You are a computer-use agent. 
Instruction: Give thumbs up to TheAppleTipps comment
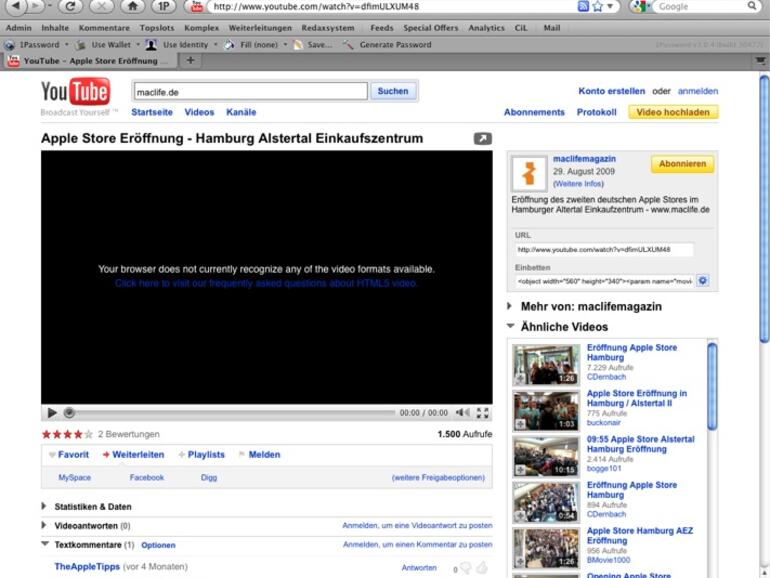tap(483, 568)
